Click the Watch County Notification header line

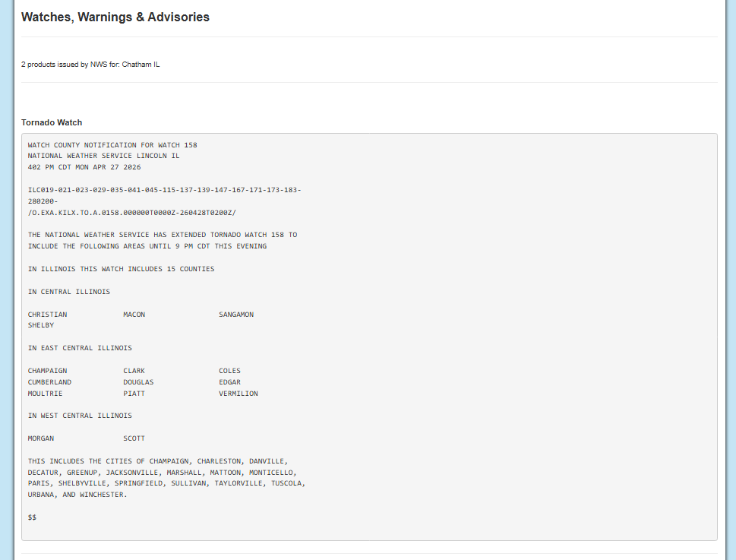coord(112,144)
